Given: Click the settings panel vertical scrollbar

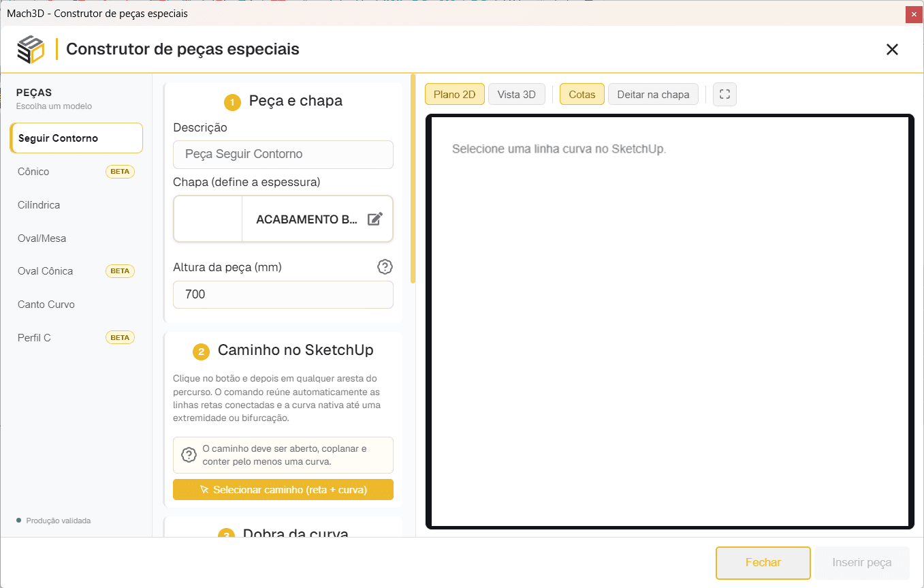Looking at the screenshot, I should [413, 179].
